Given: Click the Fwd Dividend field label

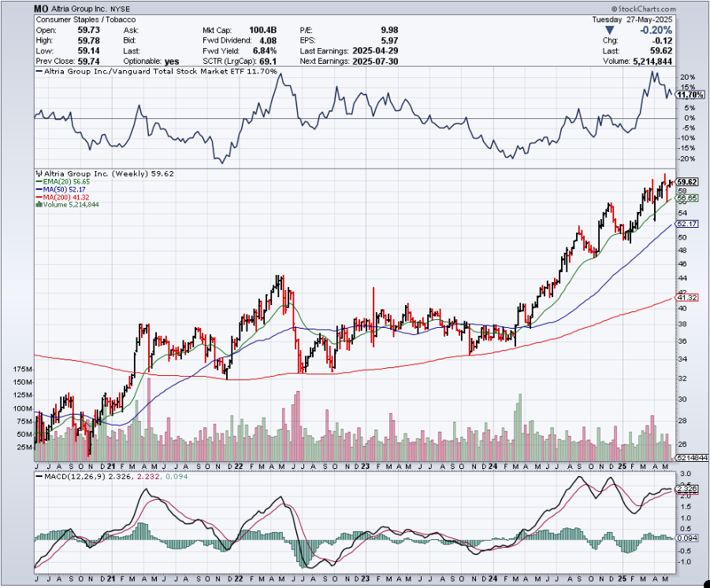Looking at the screenshot, I should click(227, 41).
